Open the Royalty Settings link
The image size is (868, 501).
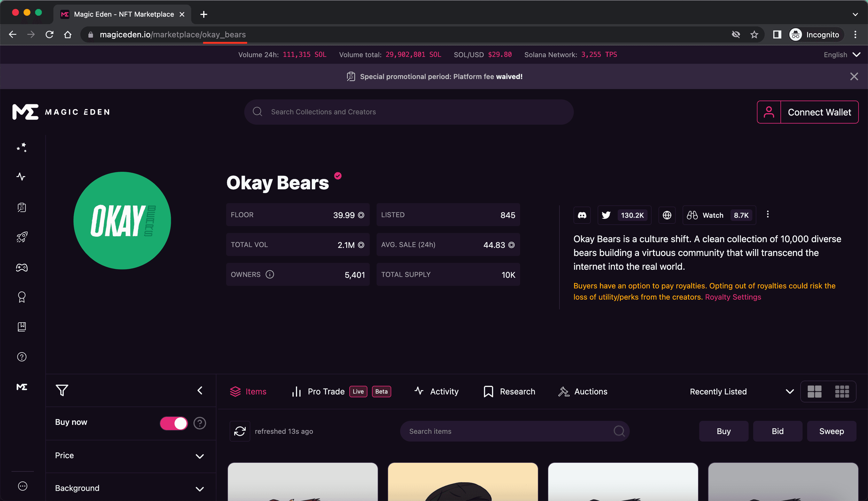point(733,297)
